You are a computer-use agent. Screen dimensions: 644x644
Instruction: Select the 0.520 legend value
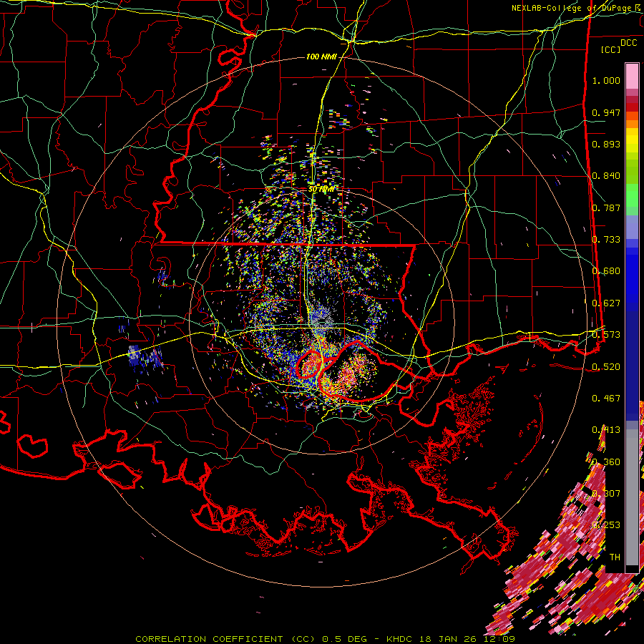click(606, 367)
